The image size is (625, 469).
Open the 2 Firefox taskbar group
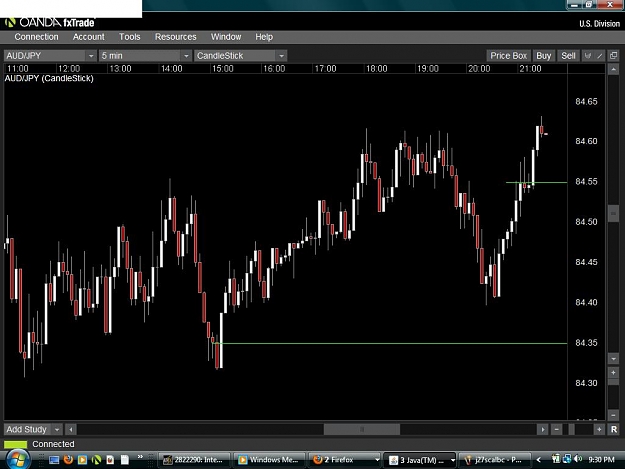click(344, 460)
